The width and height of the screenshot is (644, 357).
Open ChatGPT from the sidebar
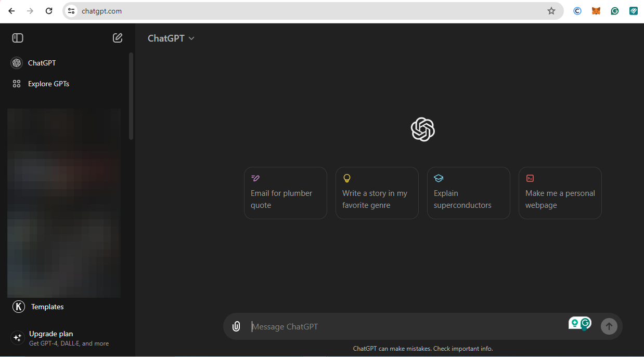click(x=66, y=63)
